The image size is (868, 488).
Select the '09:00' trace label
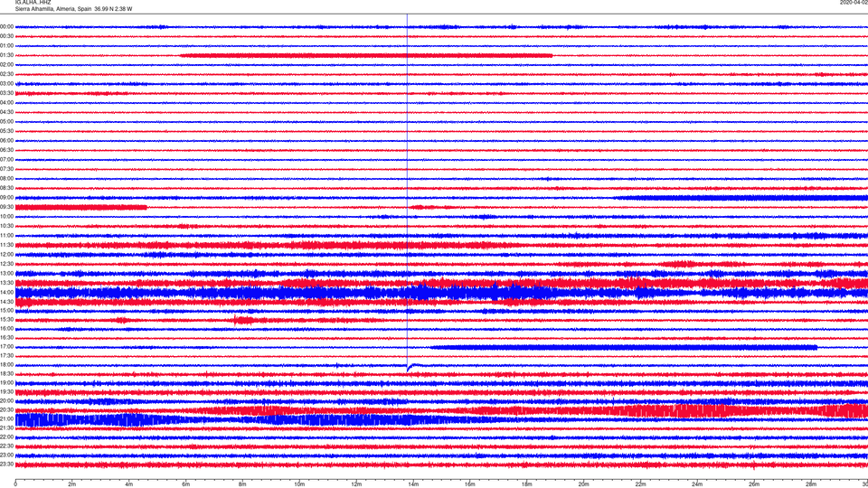6,198
